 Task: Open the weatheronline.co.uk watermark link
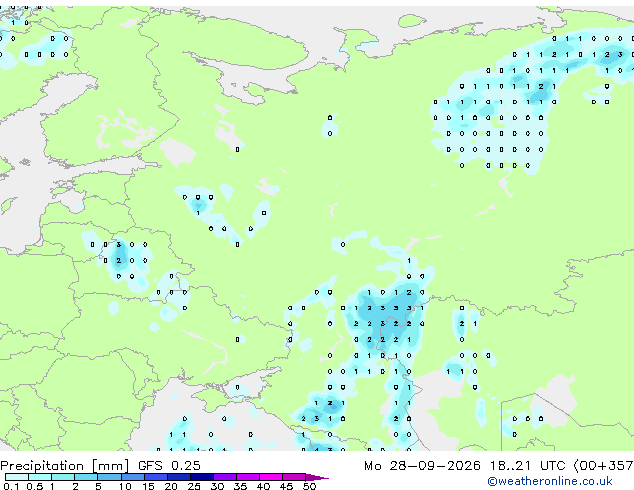(x=550, y=481)
